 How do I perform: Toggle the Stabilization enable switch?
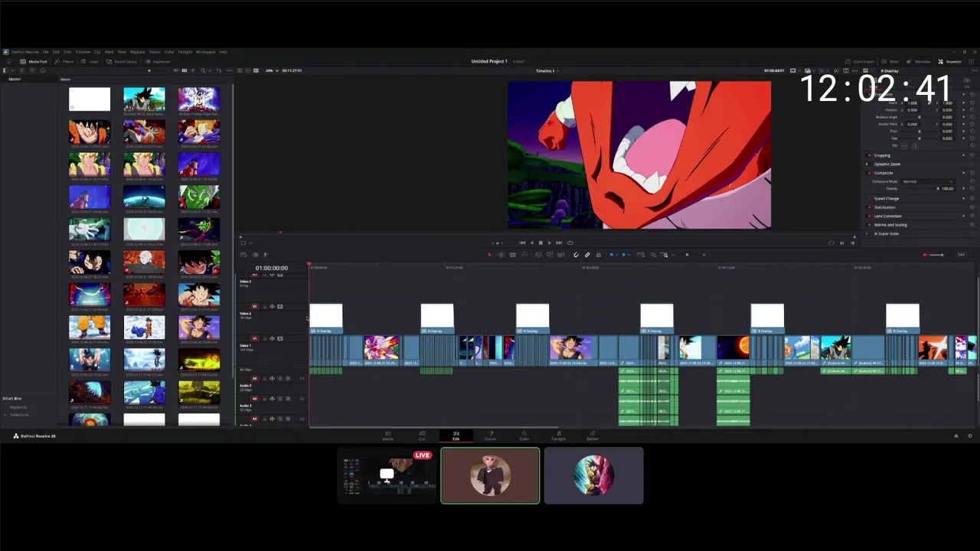(x=869, y=207)
